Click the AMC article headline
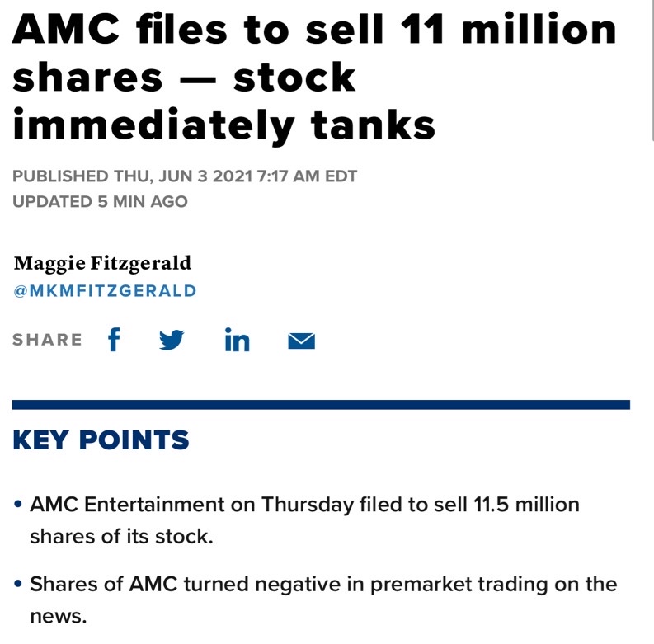 (x=314, y=78)
